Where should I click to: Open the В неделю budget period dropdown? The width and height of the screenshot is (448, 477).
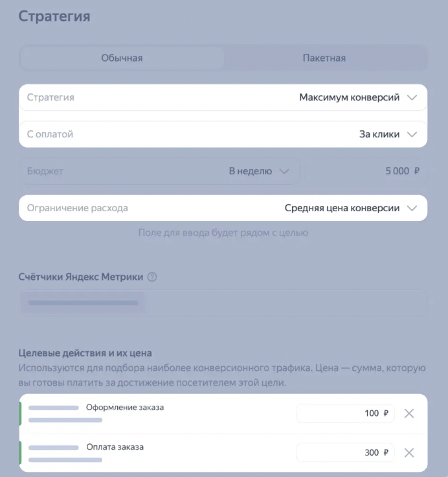coord(159,171)
